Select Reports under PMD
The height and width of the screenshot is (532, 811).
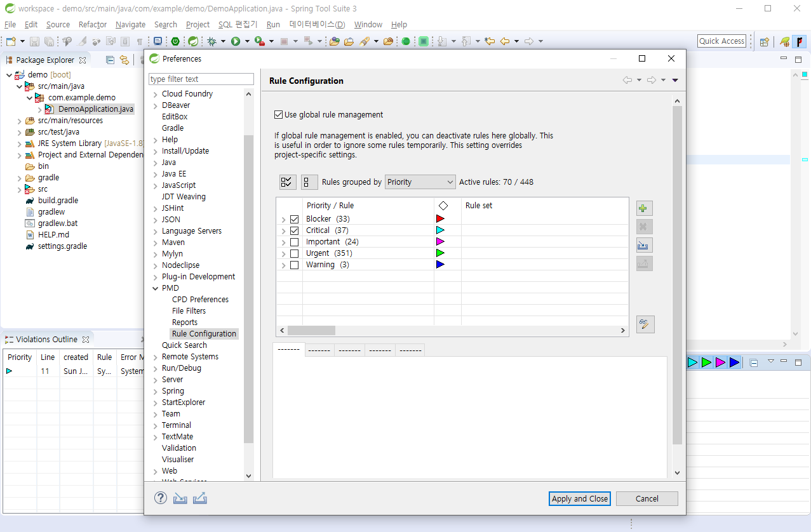[185, 323]
